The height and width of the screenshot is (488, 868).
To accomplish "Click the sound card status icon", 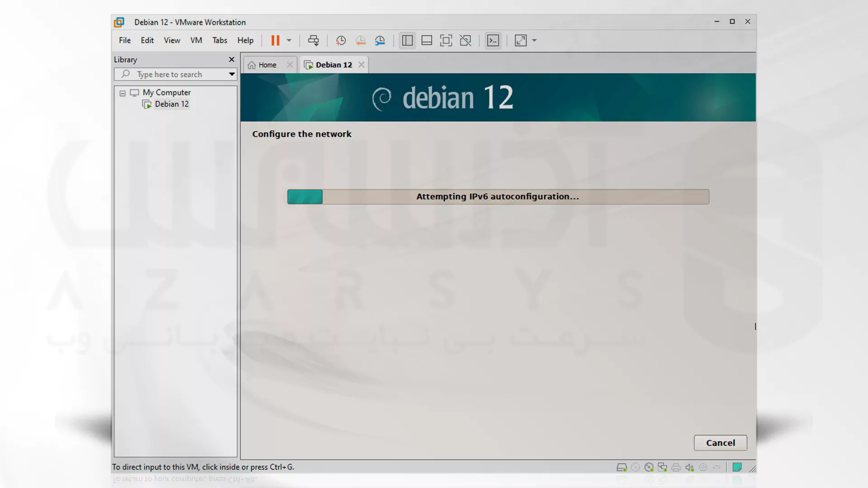I will point(690,467).
